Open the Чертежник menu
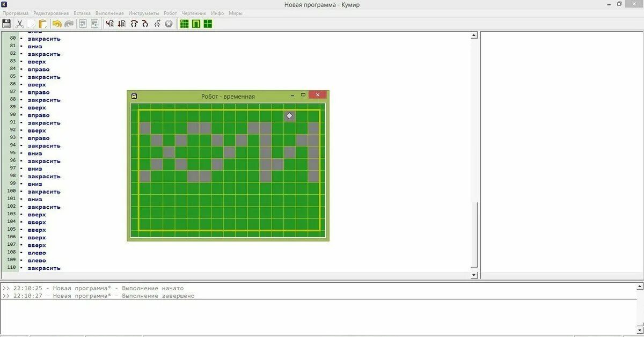Screen dimensions: 644x337 [x=194, y=13]
